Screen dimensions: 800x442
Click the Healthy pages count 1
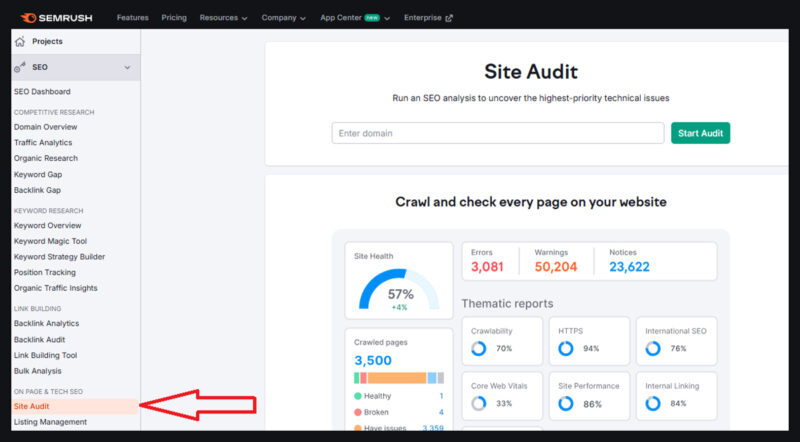point(441,396)
